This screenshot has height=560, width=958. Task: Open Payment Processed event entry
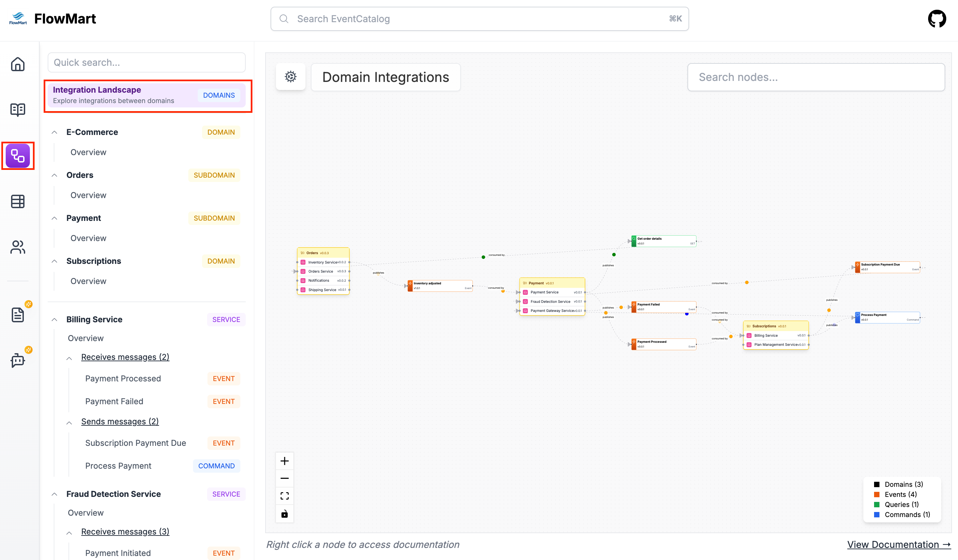pyautogui.click(x=123, y=379)
